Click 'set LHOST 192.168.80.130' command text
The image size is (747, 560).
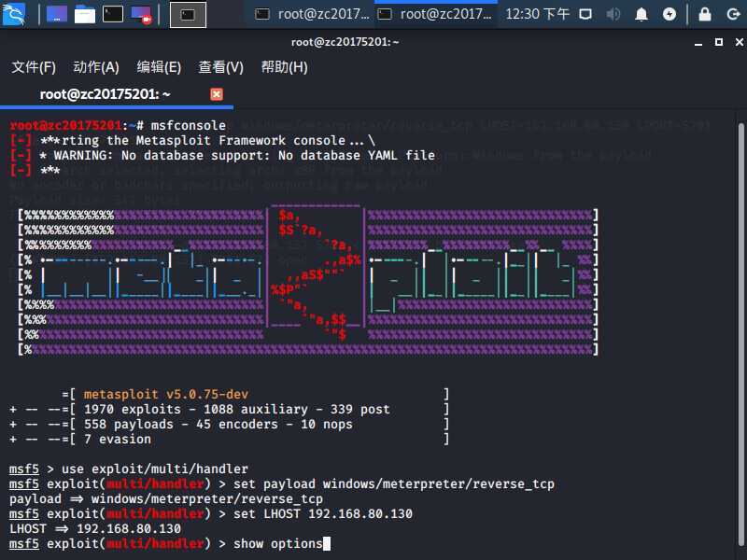[323, 514]
